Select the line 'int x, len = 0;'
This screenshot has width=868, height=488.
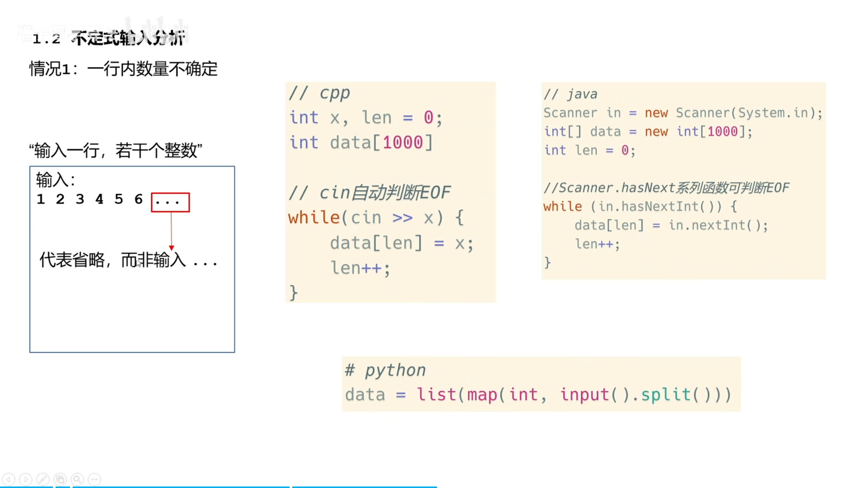[x=365, y=117]
